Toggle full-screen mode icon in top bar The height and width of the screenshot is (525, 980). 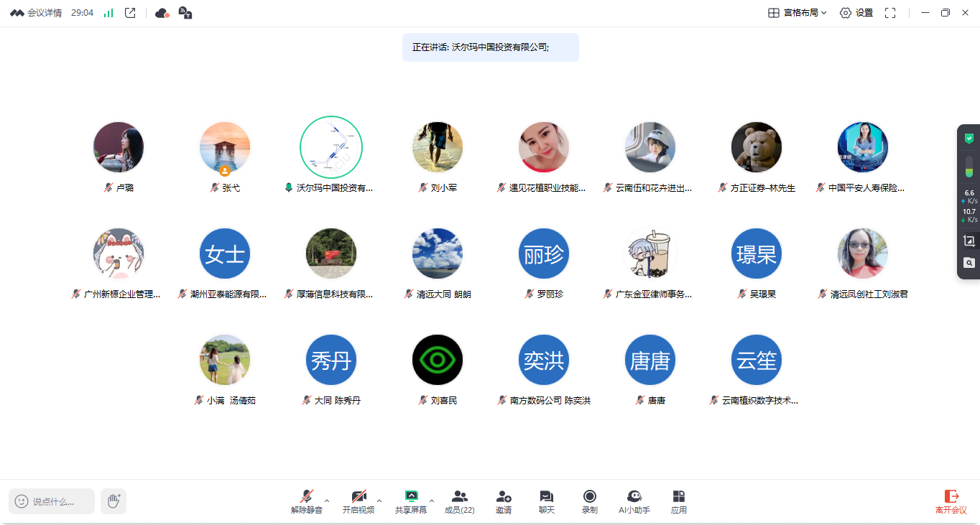[x=890, y=13]
